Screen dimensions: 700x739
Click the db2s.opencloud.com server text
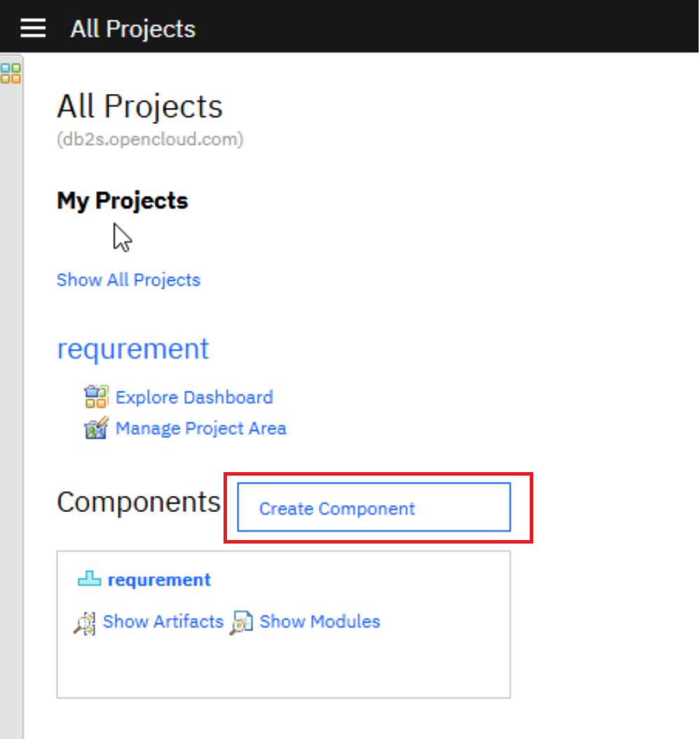150,139
